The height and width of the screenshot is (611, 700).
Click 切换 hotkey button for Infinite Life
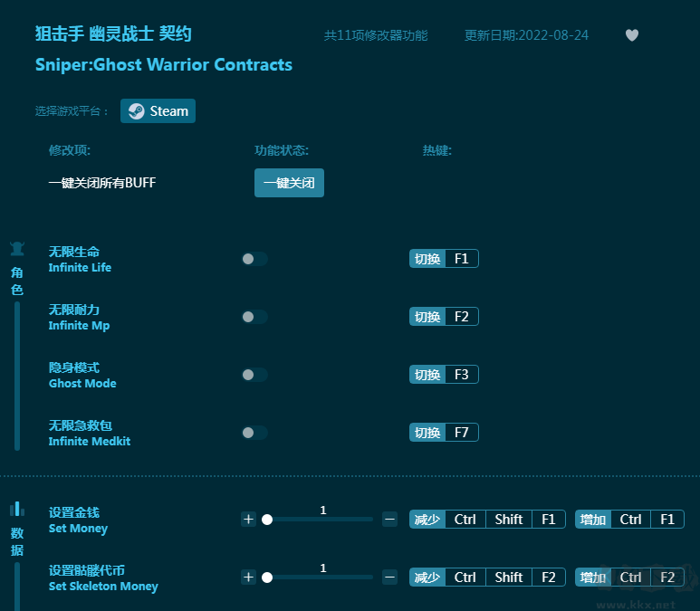point(427,259)
